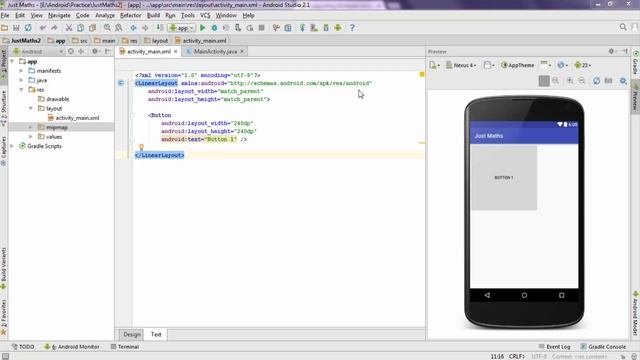Screen dimensions: 640x360
Task: Run the app with green play icon
Action: point(202,28)
